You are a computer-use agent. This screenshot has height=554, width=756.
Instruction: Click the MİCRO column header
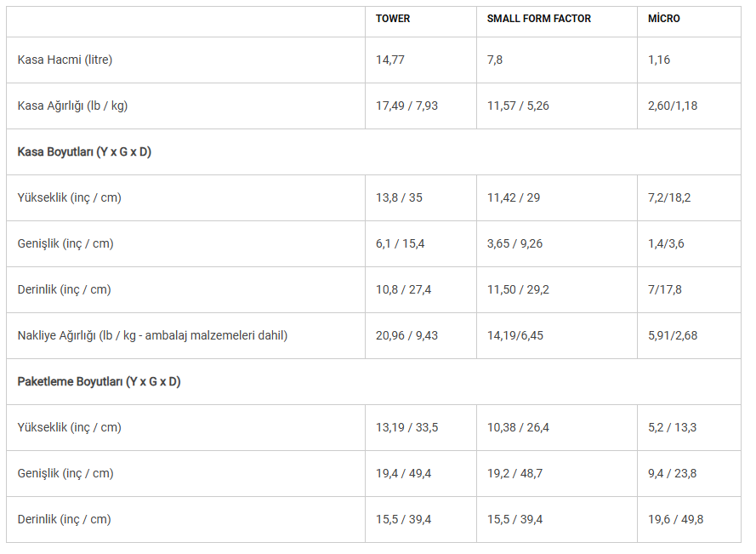(x=664, y=19)
